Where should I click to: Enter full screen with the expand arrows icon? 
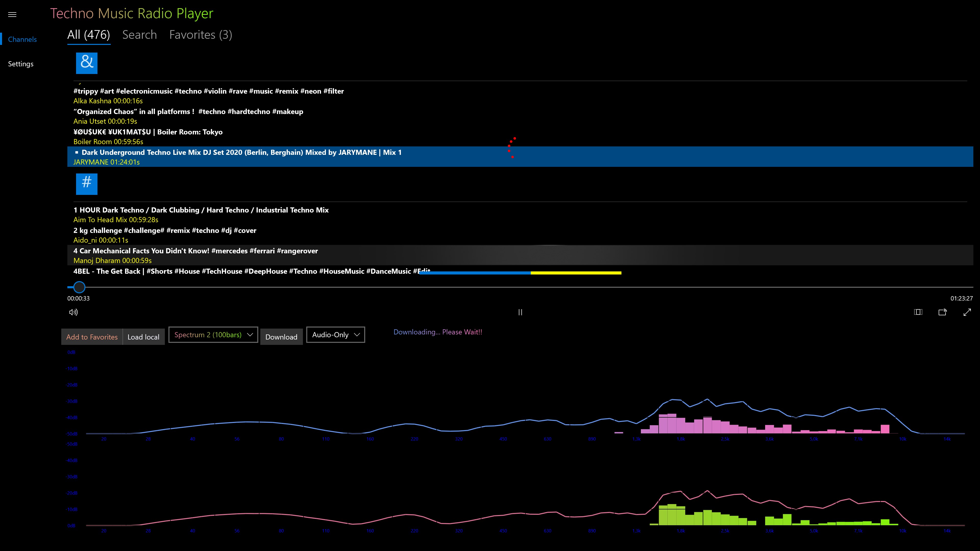pos(967,312)
